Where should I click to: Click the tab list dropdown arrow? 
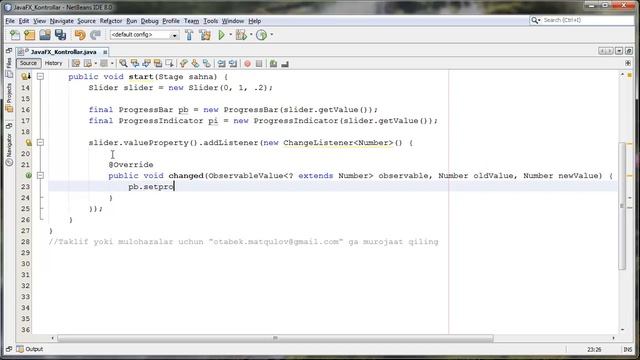619,51
